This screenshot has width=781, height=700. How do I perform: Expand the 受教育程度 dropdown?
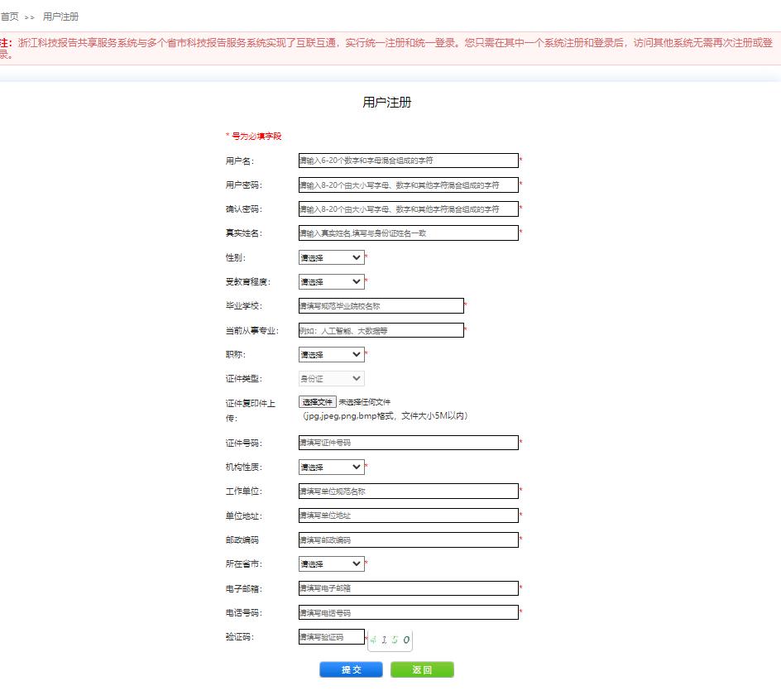[331, 282]
